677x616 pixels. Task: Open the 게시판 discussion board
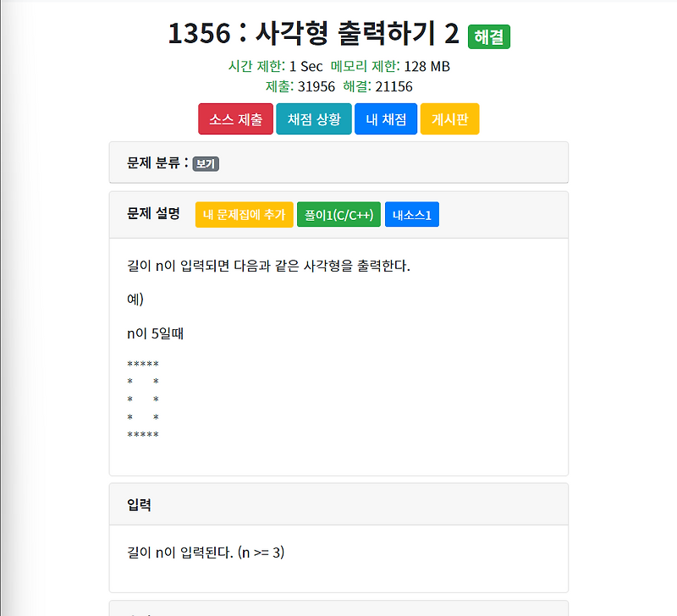449,118
